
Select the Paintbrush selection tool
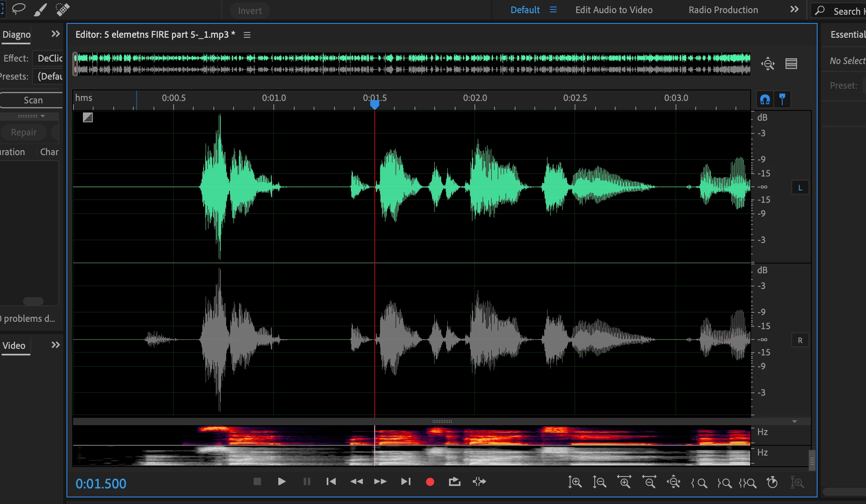pos(40,9)
